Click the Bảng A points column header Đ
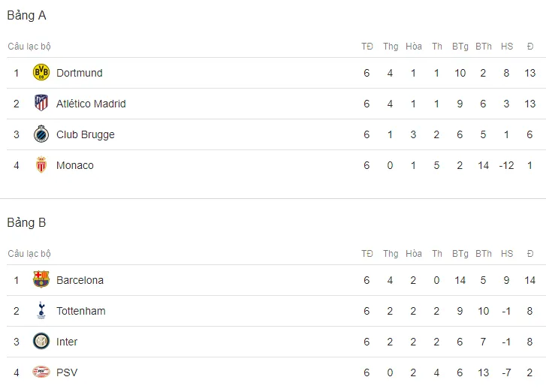Image resolution: width=546 pixels, height=392 pixels. pyautogui.click(x=530, y=47)
